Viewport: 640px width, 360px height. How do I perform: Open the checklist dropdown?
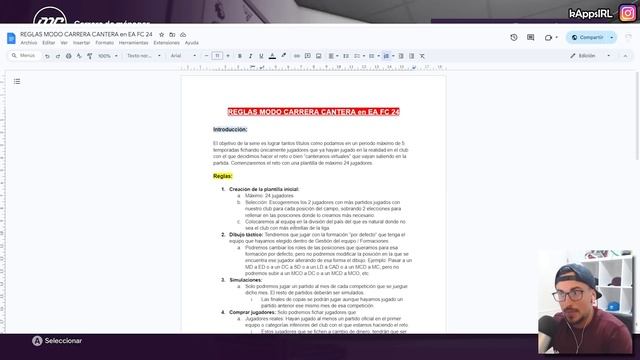pyautogui.click(x=360, y=56)
